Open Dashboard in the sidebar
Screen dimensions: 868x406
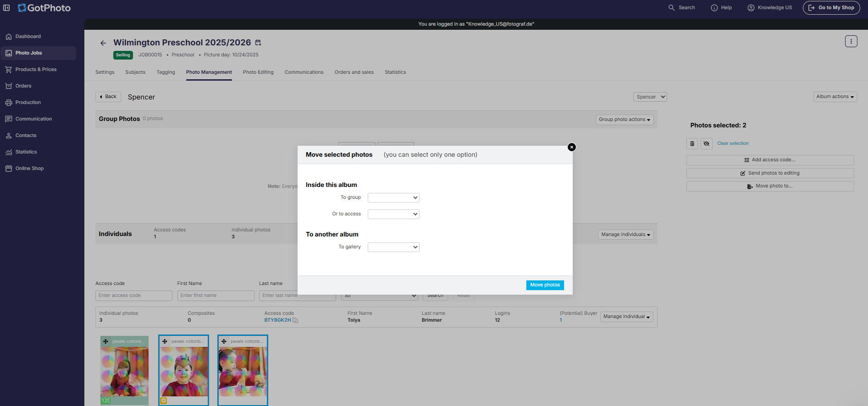(x=39, y=37)
